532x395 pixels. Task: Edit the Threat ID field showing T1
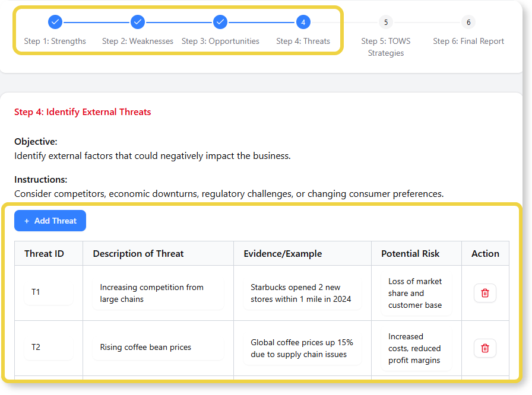pos(48,293)
